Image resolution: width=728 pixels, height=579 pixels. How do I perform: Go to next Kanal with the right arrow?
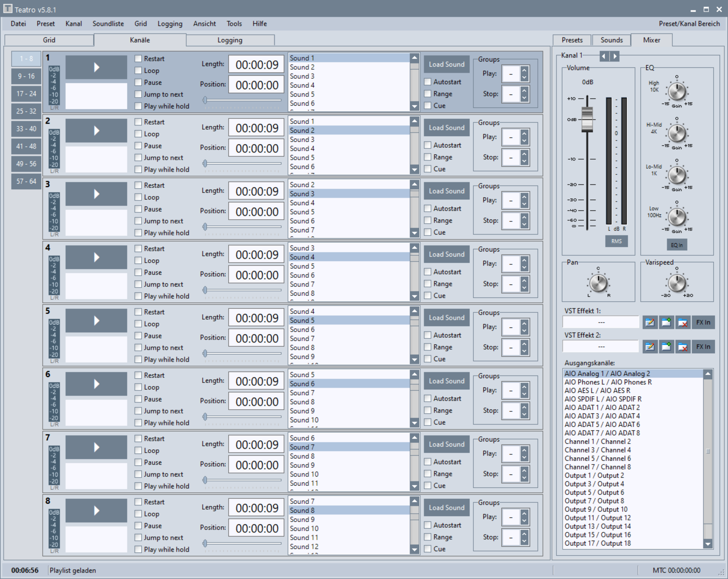tap(615, 56)
